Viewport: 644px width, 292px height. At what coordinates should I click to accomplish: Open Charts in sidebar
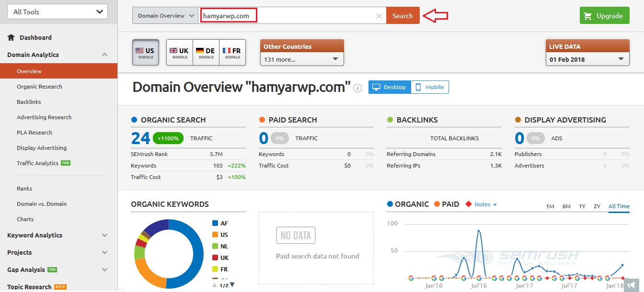click(25, 219)
